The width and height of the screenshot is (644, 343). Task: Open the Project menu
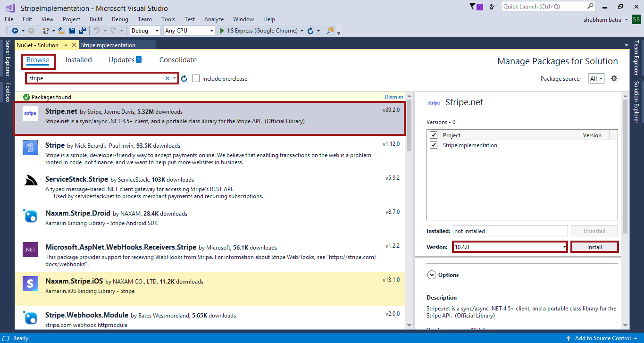pyautogui.click(x=71, y=19)
